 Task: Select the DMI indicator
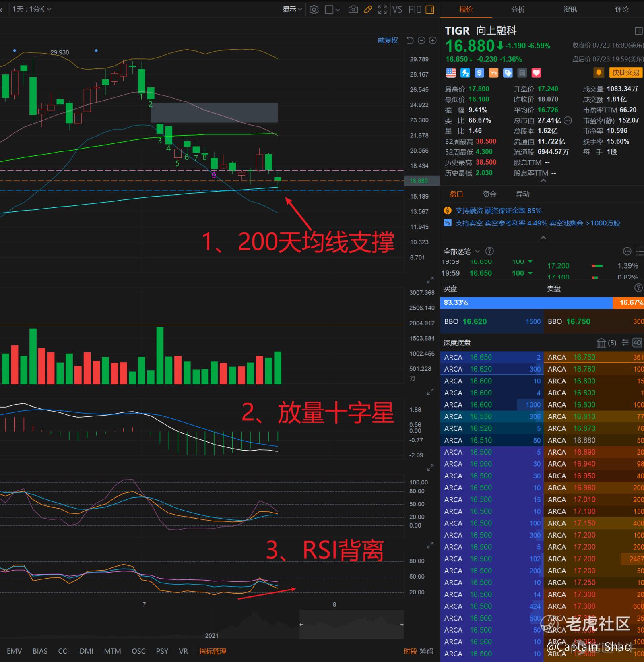point(87,651)
